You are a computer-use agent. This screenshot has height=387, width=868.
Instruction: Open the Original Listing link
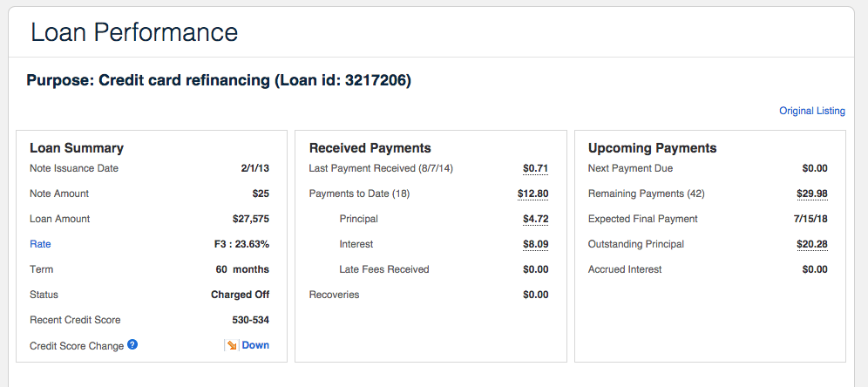[x=811, y=111]
